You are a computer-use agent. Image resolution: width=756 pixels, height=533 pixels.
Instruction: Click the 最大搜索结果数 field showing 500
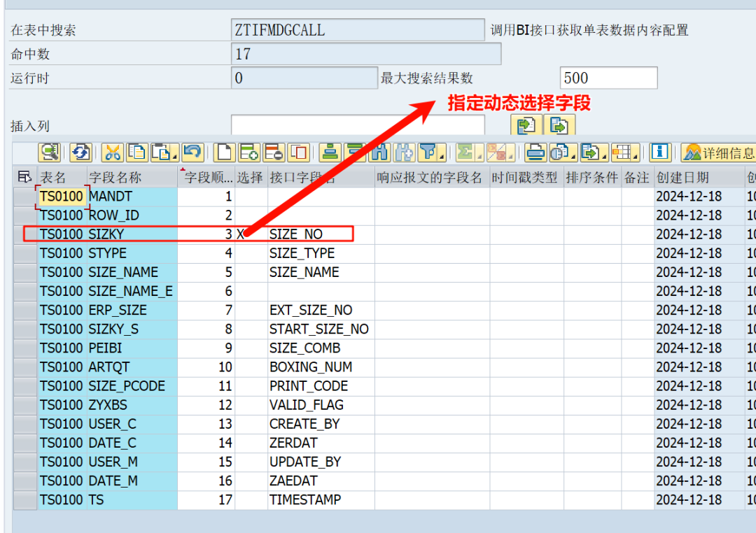coord(608,78)
